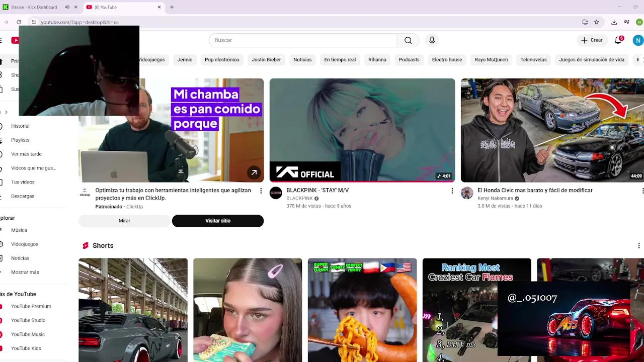Viewport: 644px width, 362px height.
Task: Select the Justin Bieber chip
Action: pyautogui.click(x=266, y=60)
